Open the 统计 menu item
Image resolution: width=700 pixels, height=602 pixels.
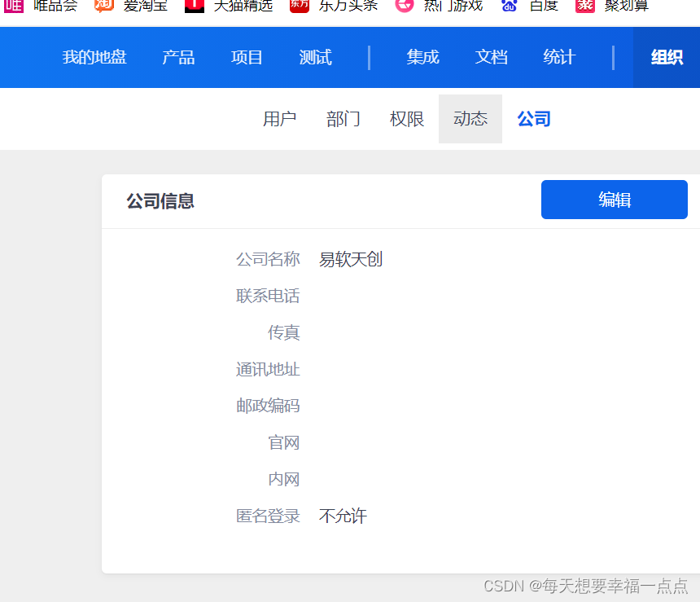[559, 57]
